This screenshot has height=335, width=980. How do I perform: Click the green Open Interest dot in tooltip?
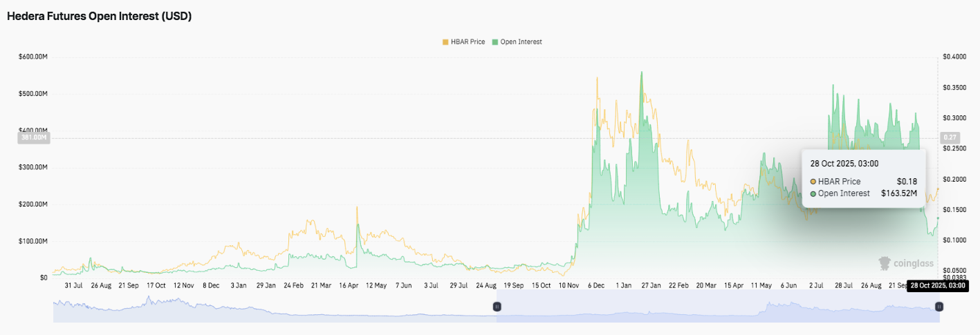[x=813, y=193]
